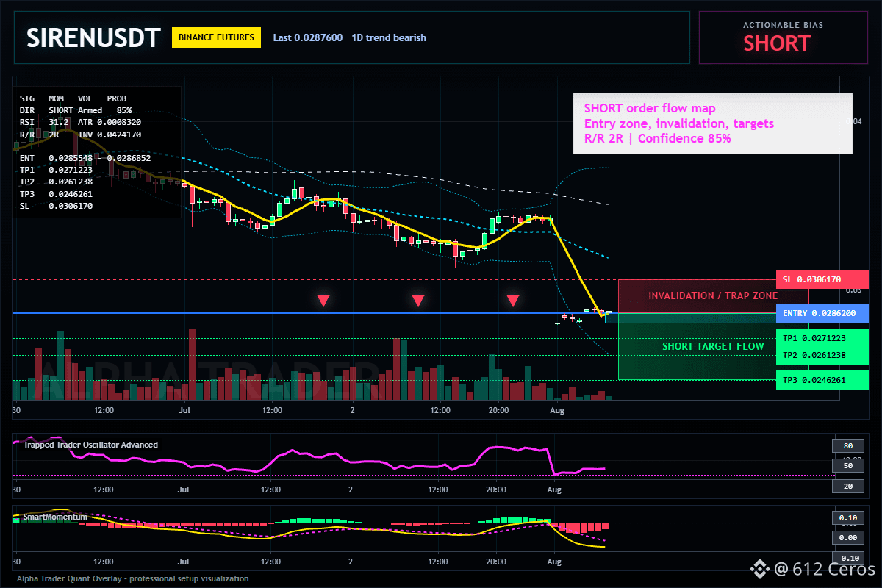Click the R/R 2R | Confidence 85% line
Screen dimensions: 882x588
click(x=657, y=138)
